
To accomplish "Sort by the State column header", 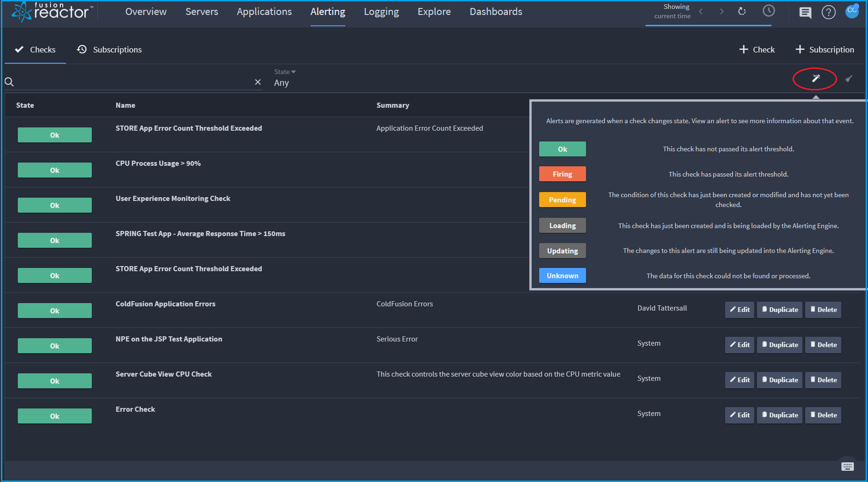I will click(25, 105).
